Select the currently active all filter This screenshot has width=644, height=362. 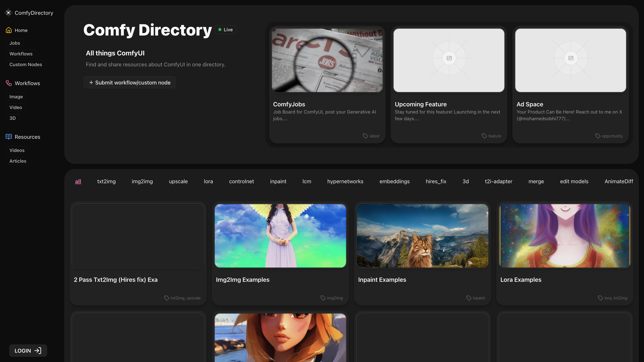78,181
